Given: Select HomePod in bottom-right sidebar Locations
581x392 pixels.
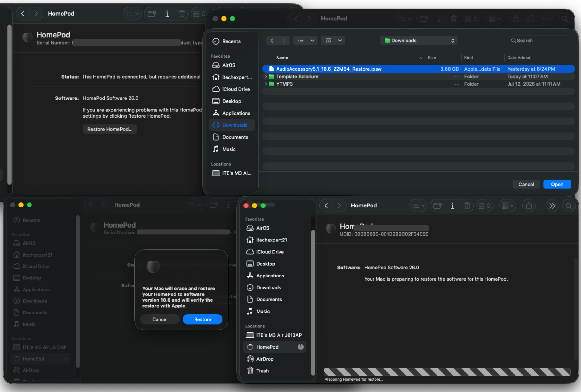Looking at the screenshot, I should 275,347.
